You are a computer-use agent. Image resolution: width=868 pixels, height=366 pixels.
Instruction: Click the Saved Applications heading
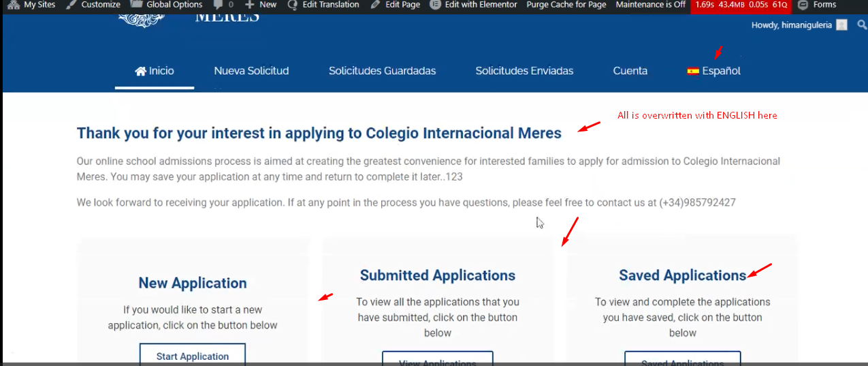[683, 275]
